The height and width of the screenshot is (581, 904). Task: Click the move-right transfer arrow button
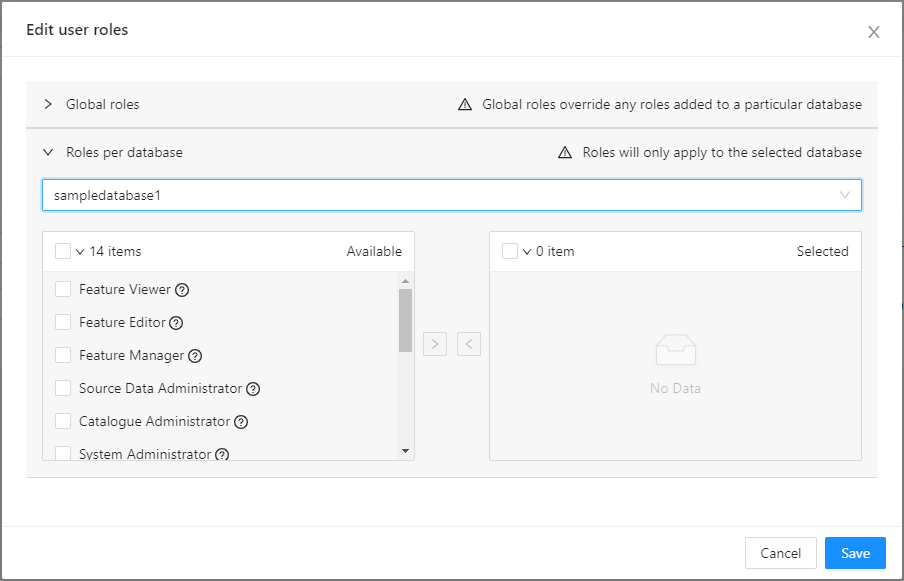coord(434,345)
